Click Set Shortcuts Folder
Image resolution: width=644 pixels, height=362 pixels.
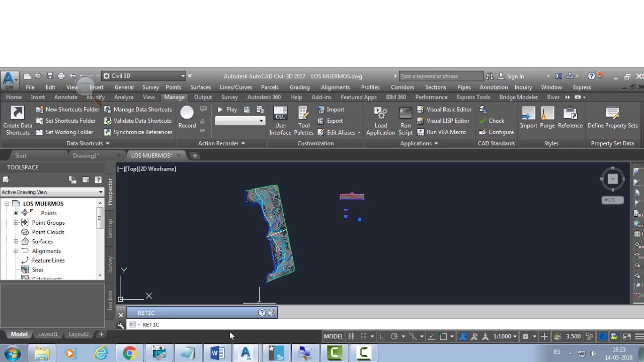click(x=65, y=121)
